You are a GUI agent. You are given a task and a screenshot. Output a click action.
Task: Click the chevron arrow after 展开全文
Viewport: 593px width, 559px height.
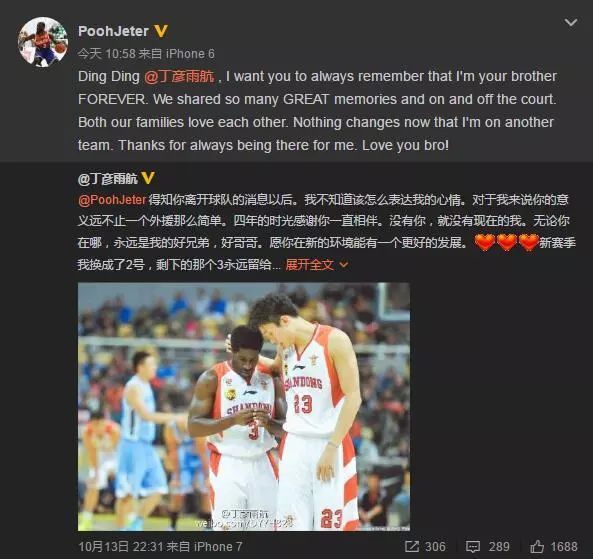(344, 265)
